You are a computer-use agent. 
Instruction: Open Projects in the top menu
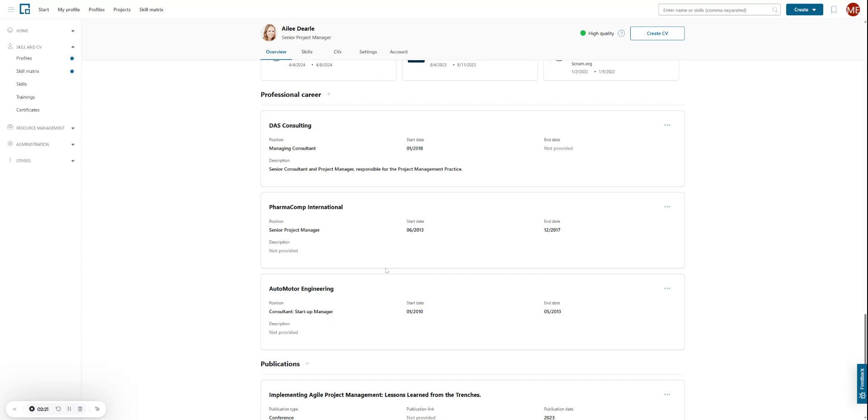(122, 10)
